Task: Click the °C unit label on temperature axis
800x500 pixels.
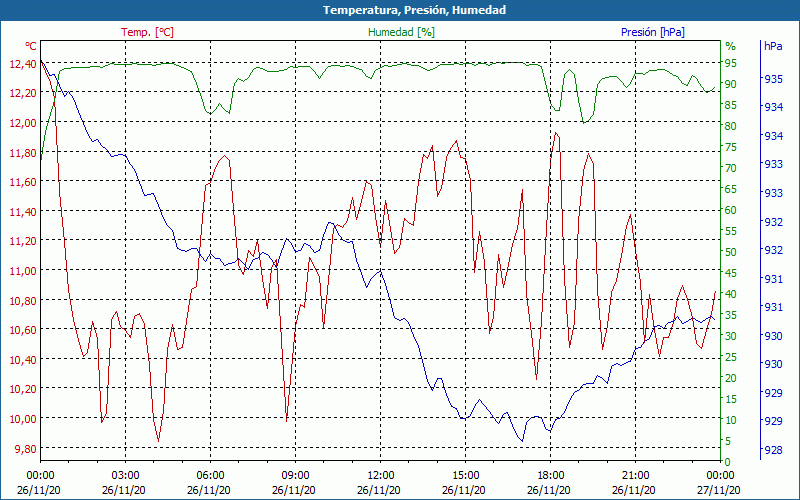Action: [31, 46]
